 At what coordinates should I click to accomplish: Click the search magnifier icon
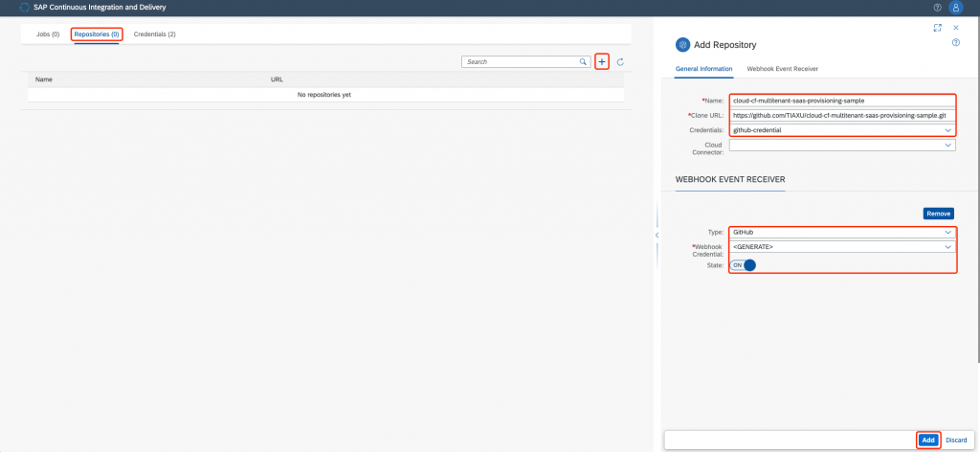click(x=583, y=62)
